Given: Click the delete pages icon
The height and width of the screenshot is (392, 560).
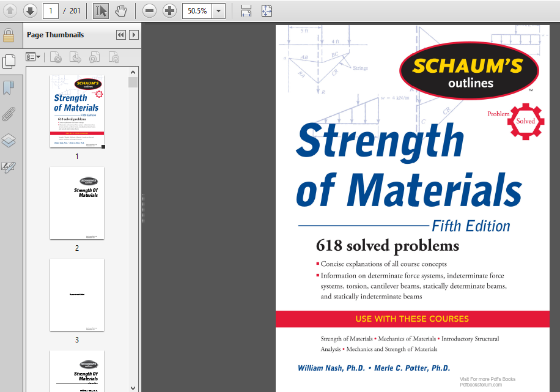Looking at the screenshot, I should tap(56, 57).
